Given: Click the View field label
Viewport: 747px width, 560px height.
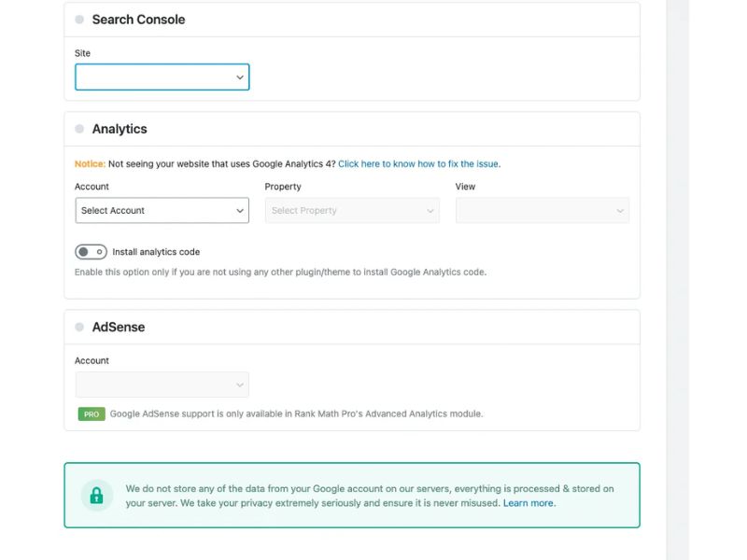Looking at the screenshot, I should tap(465, 187).
